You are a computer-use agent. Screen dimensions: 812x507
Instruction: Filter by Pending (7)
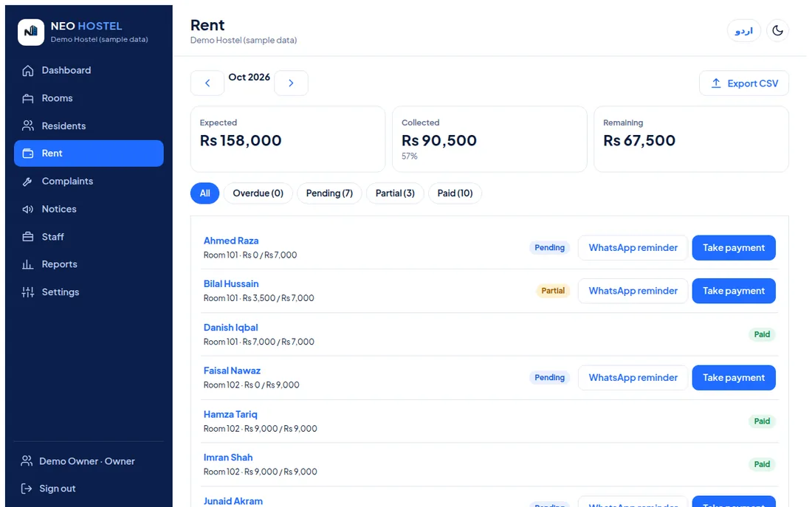329,193
